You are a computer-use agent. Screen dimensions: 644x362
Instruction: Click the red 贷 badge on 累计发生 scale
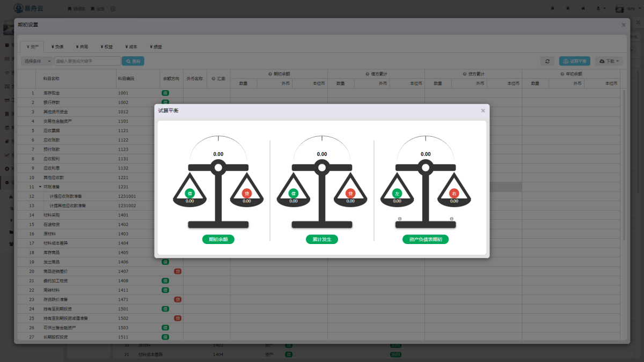[x=350, y=193]
